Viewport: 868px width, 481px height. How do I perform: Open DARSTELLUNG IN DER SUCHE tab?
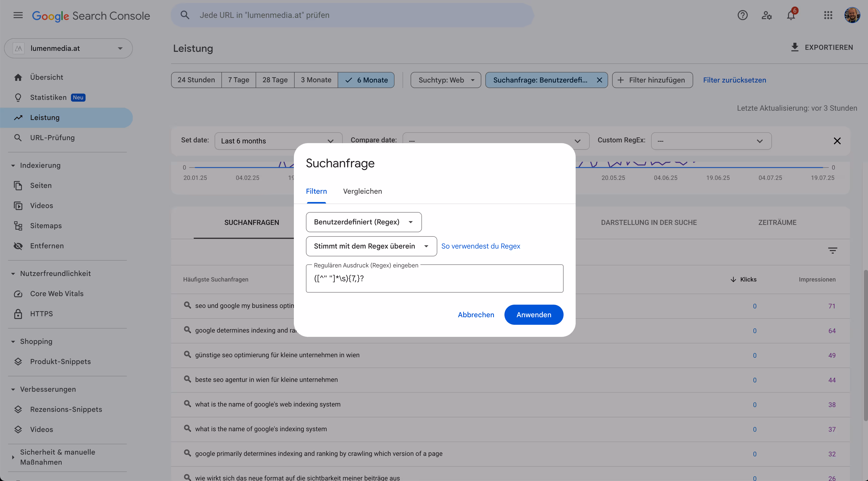pyautogui.click(x=649, y=223)
